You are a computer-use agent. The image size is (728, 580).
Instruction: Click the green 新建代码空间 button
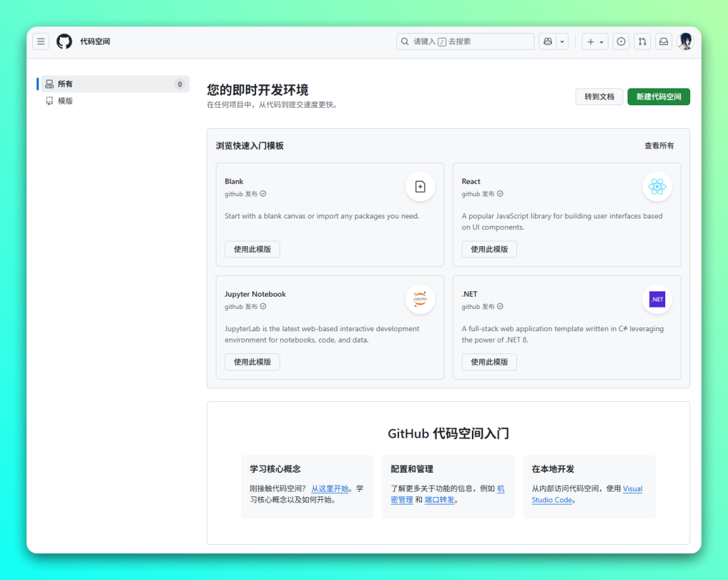[x=659, y=96]
